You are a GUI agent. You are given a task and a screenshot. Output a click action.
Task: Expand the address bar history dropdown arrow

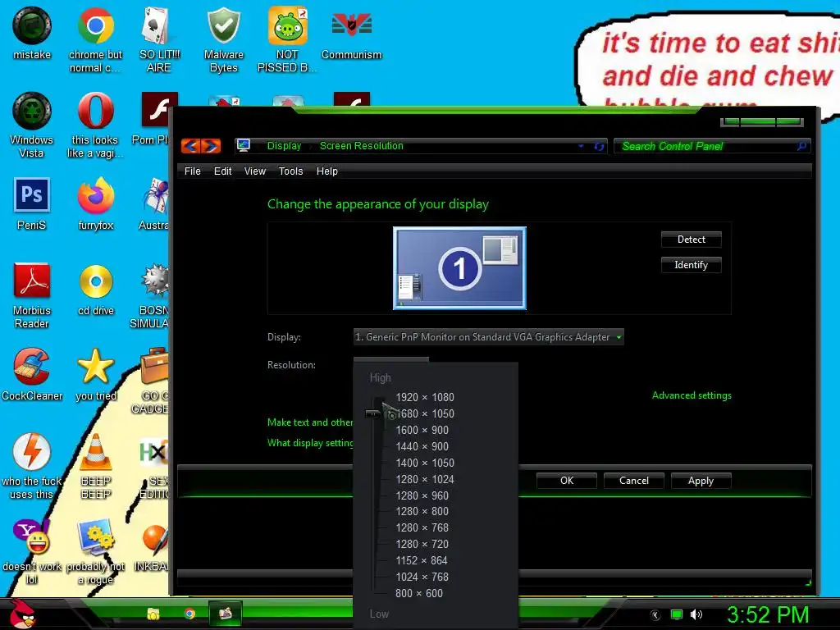pos(581,146)
